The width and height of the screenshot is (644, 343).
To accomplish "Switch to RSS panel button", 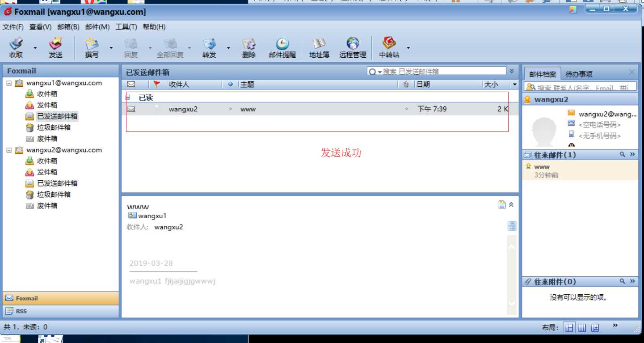I will (61, 311).
